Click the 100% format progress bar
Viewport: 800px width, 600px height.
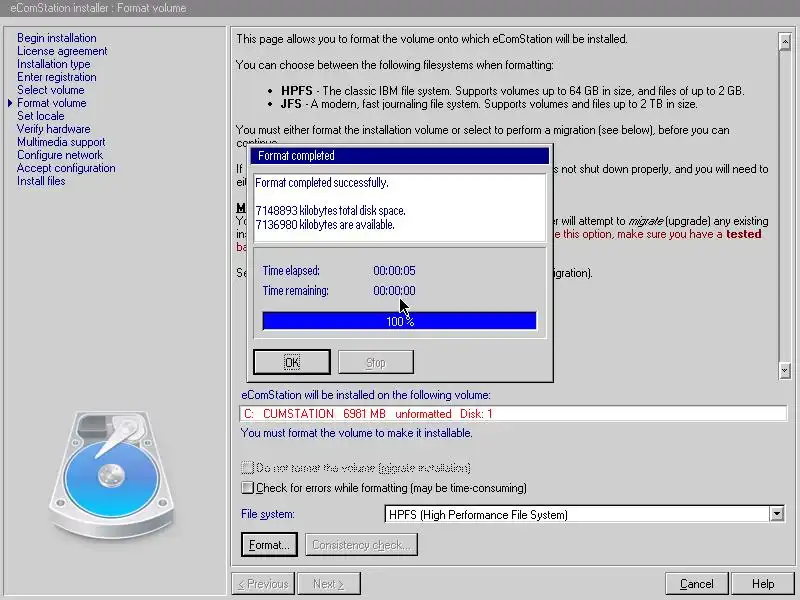(399, 321)
